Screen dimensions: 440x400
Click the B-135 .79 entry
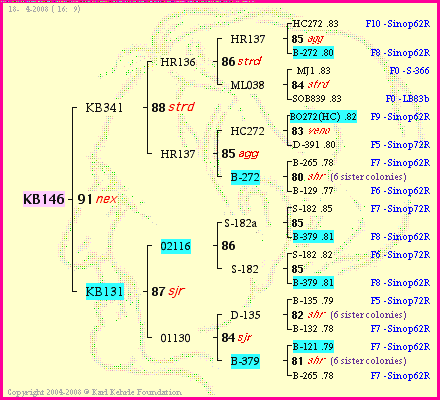313,301
